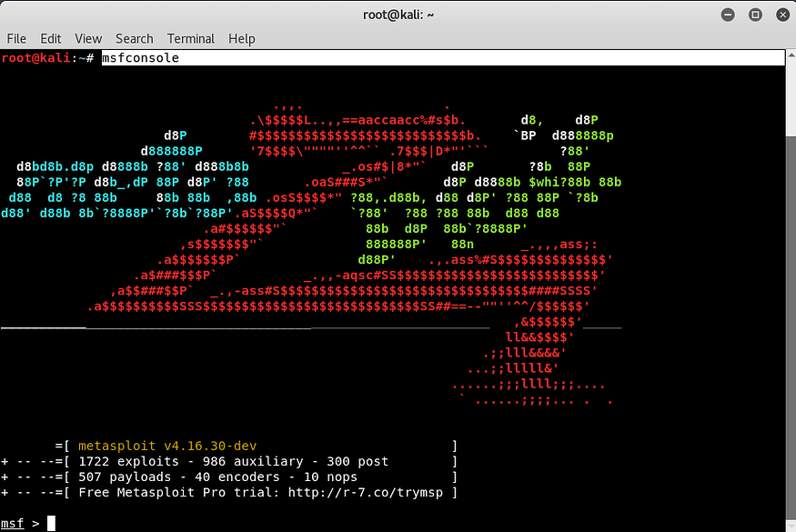The image size is (796, 532).
Task: Click the root@kali prompt text
Action: click(x=47, y=58)
